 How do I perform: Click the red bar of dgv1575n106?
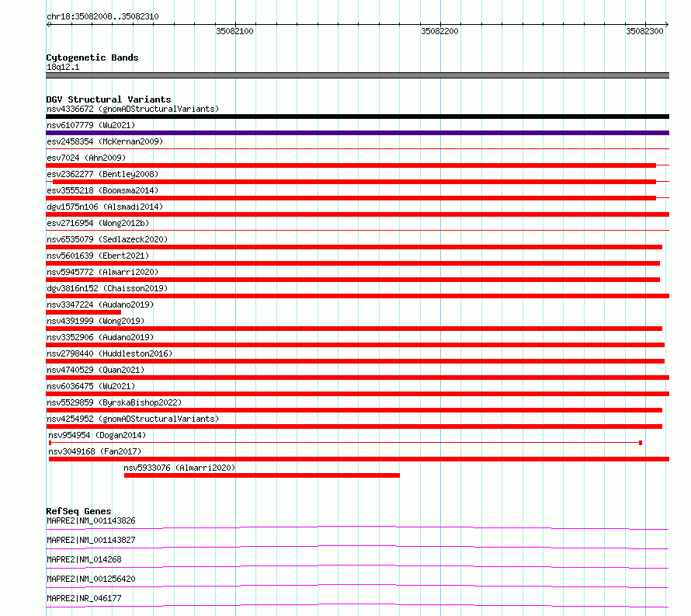357,214
